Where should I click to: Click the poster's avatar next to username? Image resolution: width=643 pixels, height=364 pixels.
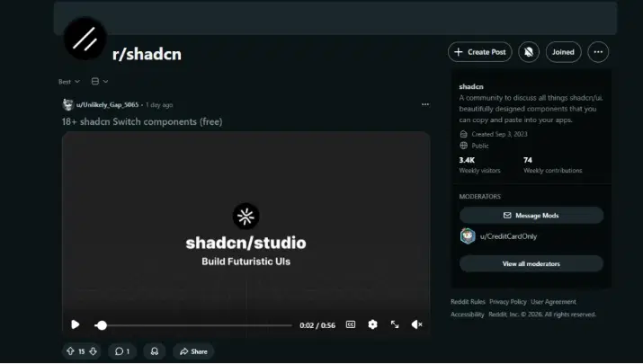[67, 105]
